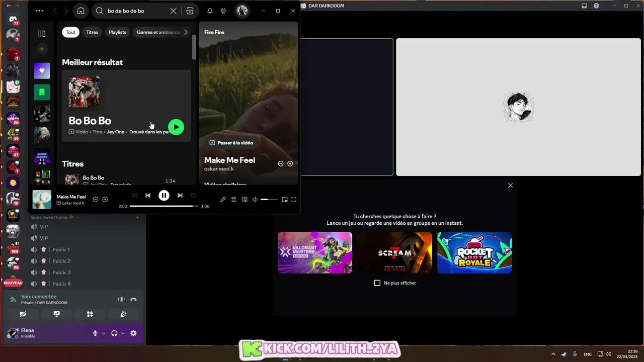Add Make Me Feel from player bar plus icon
This screenshot has width=644, height=362.
pos(105,200)
